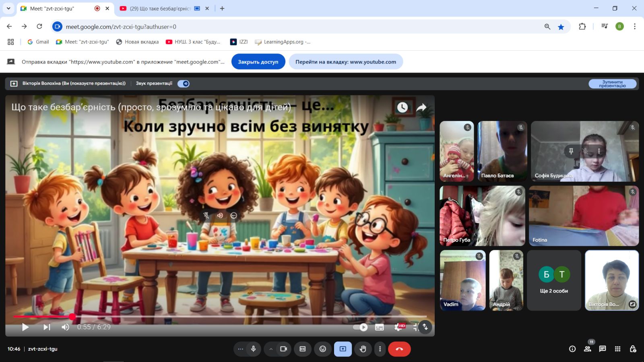Image resolution: width=644 pixels, height=362 pixels.
Task: Open the activities grid icon
Action: click(618, 349)
